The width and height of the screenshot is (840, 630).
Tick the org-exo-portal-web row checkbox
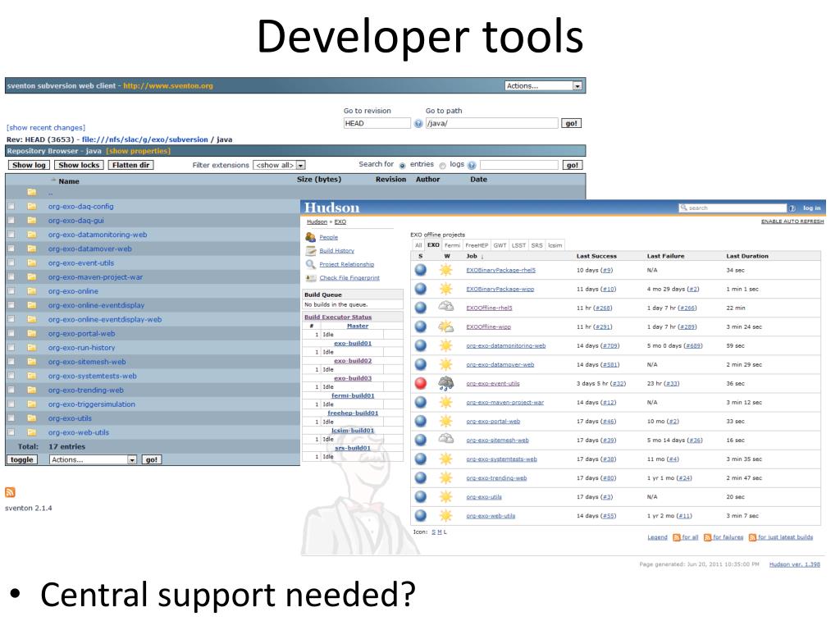pos(11,333)
